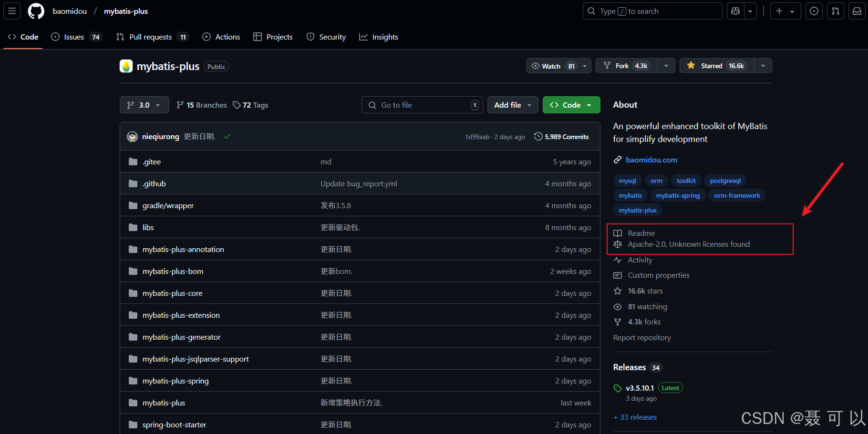Screen dimensions: 868x434
Task: Open the nieqiurong author link
Action: click(161, 137)
